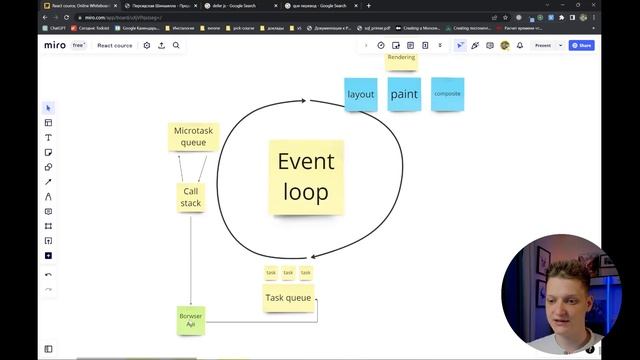640x360 pixels.
Task: Toggle collaborators' cursors visibility
Action: (460, 45)
